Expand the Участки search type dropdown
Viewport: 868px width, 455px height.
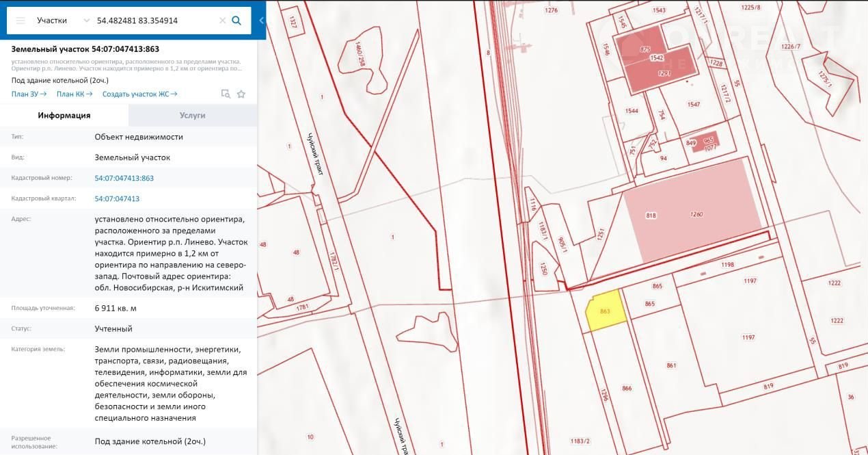pyautogui.click(x=86, y=21)
